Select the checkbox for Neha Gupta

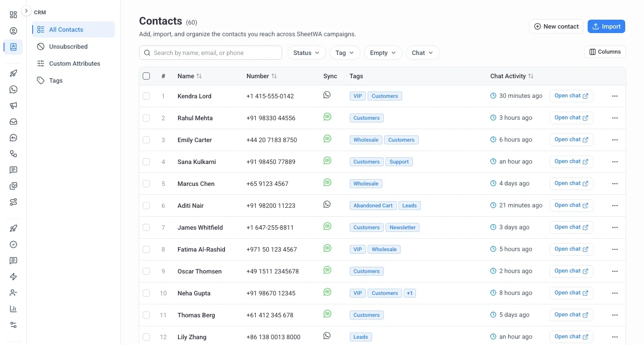(146, 293)
